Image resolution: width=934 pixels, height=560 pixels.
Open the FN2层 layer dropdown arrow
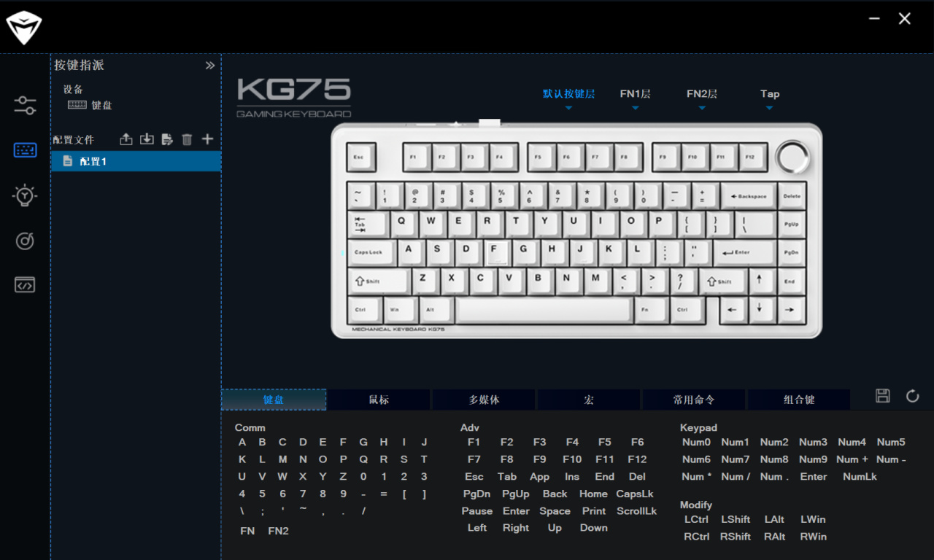pyautogui.click(x=702, y=108)
